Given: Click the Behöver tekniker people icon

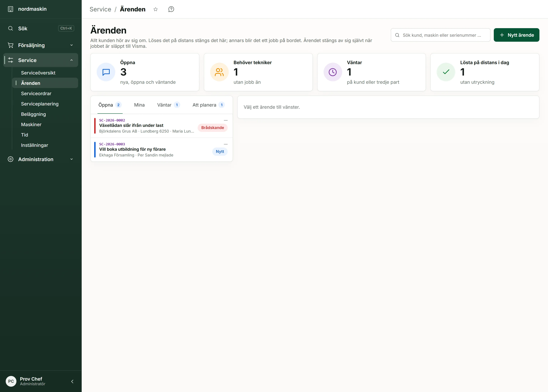Looking at the screenshot, I should pyautogui.click(x=219, y=72).
